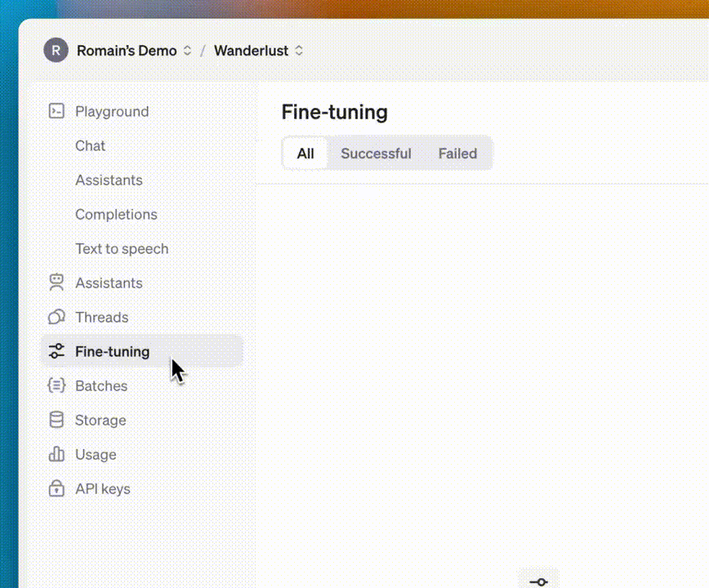Click the Batches curly braces icon
709x588 pixels.
point(56,385)
